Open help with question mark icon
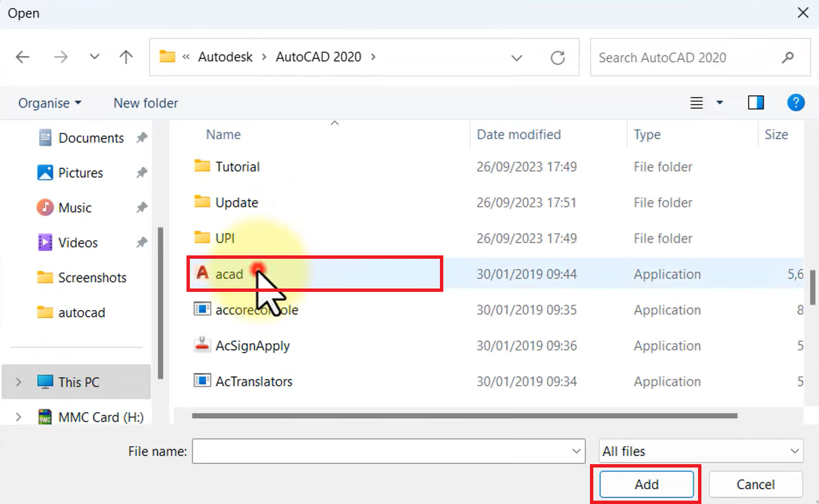This screenshot has width=819, height=504. [x=796, y=103]
